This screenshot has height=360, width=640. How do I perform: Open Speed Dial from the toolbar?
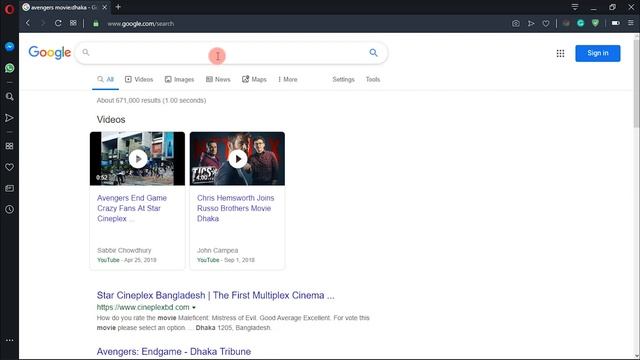(x=73, y=23)
